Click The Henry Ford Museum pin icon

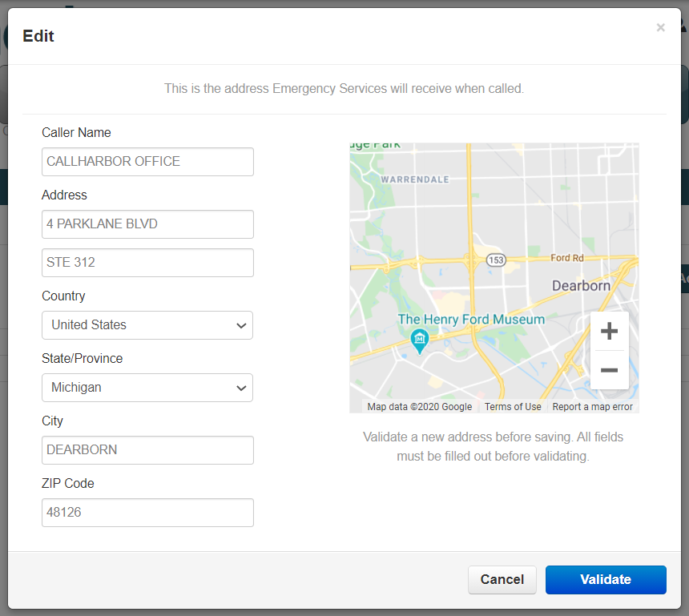419,341
